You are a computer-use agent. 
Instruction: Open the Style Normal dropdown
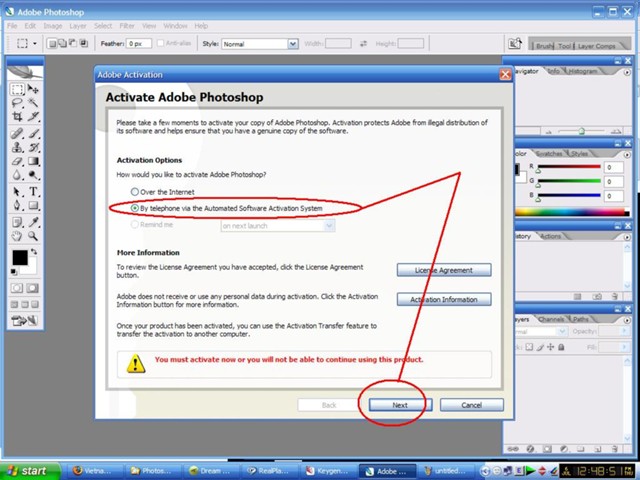[x=293, y=44]
